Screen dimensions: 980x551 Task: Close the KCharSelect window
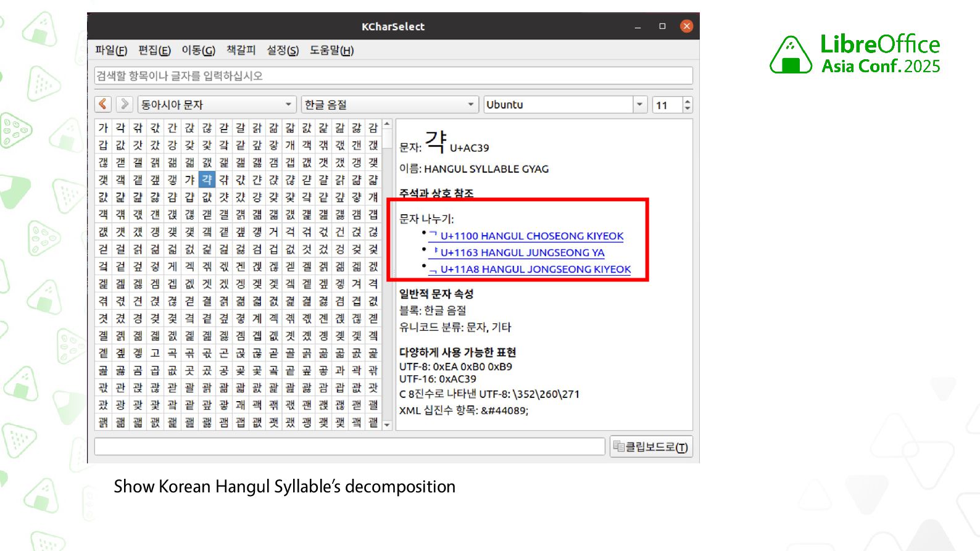click(x=686, y=26)
